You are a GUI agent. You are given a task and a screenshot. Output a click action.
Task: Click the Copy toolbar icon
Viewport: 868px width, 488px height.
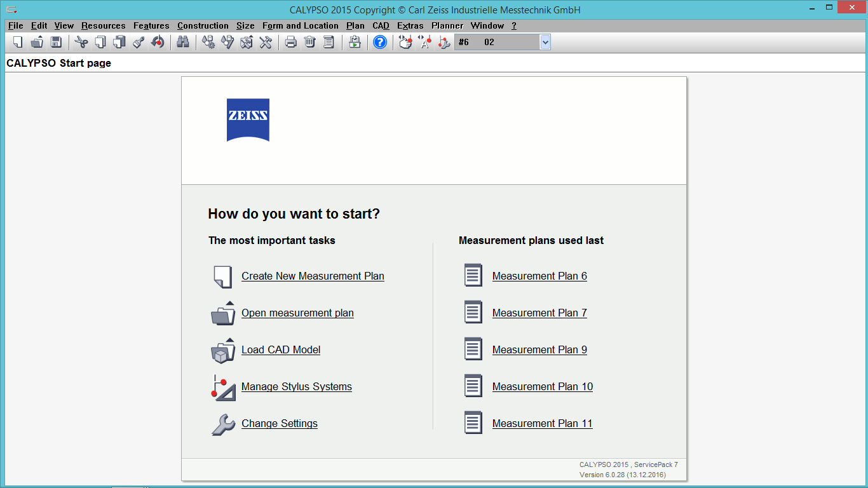tap(100, 42)
